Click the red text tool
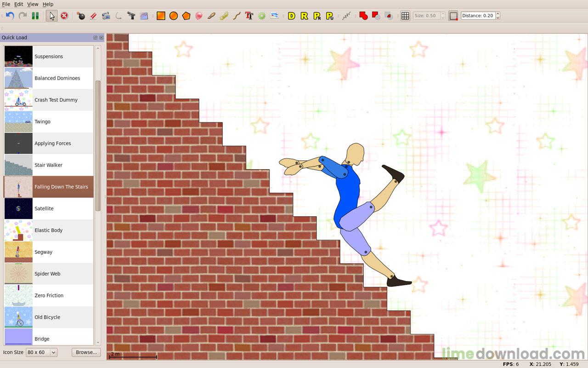This screenshot has width=588, height=368. [249, 16]
